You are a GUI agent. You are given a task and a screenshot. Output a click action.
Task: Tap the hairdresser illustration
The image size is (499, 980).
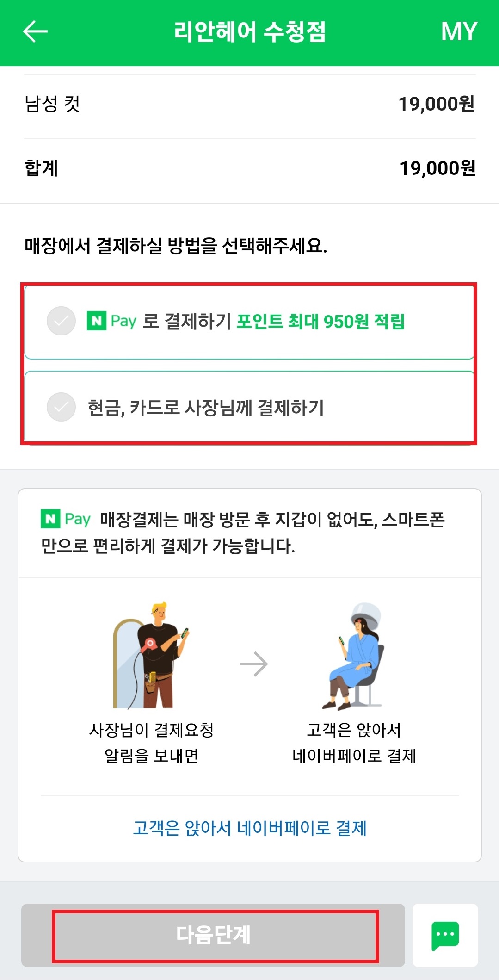(x=151, y=655)
